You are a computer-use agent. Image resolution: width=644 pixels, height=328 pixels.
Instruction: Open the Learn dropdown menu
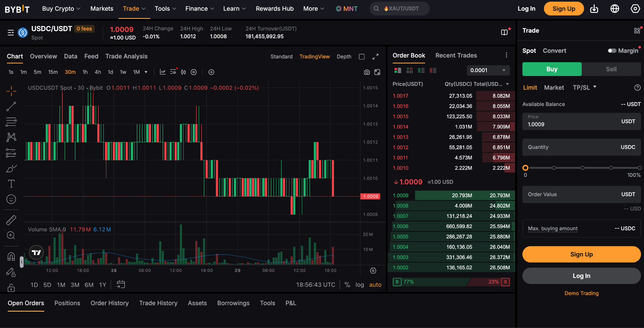pyautogui.click(x=235, y=9)
